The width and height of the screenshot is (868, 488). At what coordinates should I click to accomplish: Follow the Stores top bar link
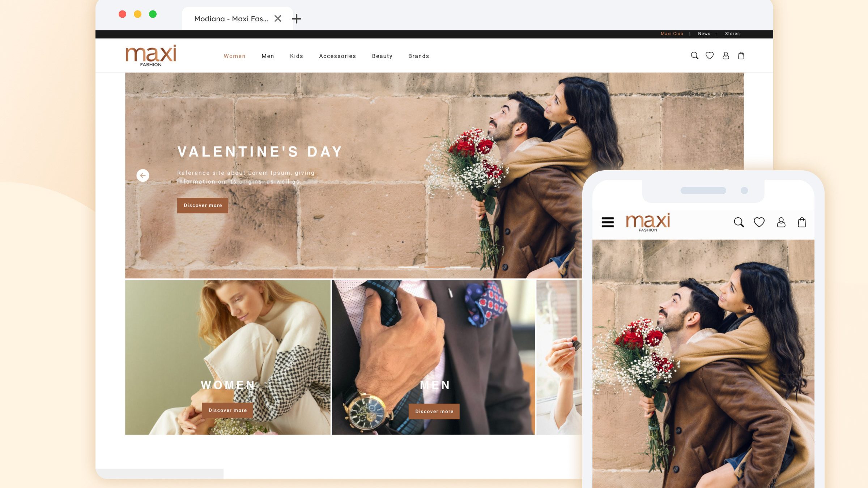732,34
